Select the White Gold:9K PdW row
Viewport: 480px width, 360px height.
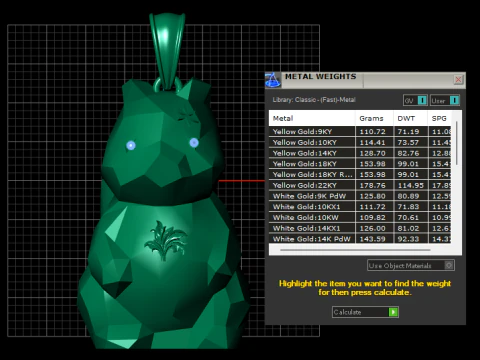pyautogui.click(x=360, y=196)
